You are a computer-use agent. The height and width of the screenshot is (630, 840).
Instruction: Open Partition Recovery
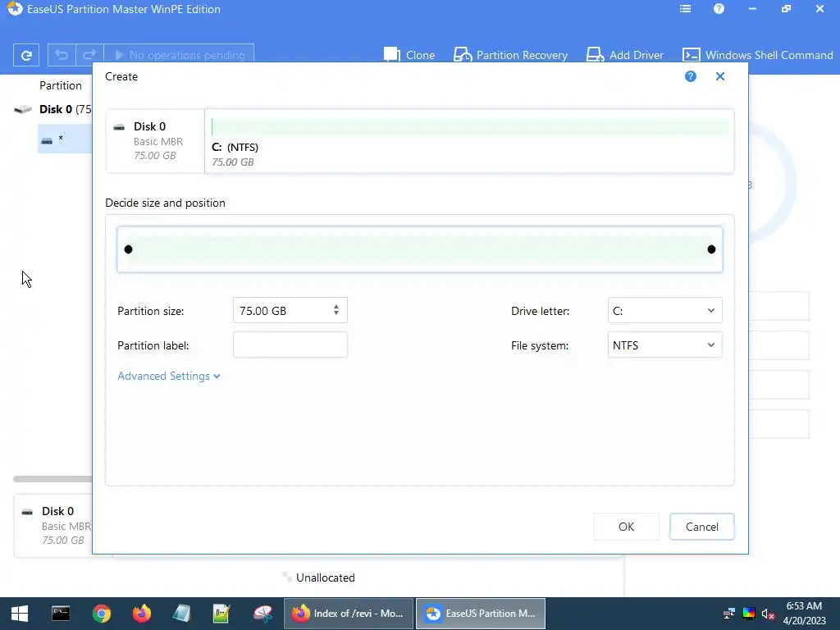(x=510, y=55)
